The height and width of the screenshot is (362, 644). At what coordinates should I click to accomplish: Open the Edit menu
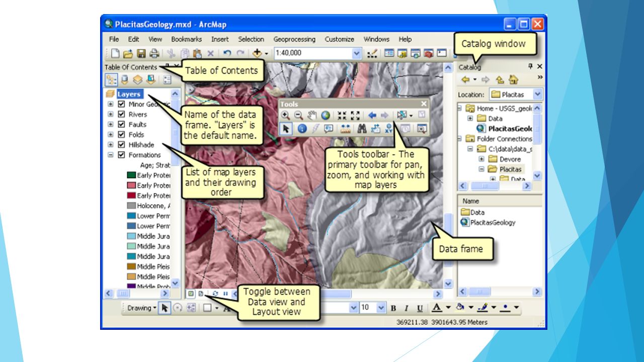point(133,39)
